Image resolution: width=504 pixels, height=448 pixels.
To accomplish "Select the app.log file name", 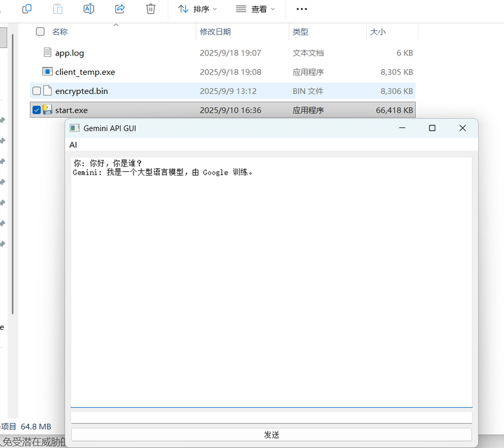I will 69,53.
